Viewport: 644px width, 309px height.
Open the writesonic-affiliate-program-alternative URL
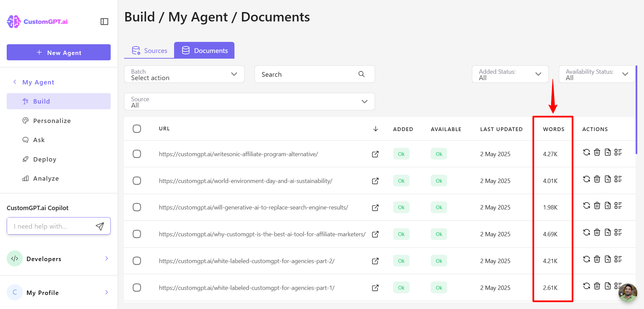click(238, 154)
